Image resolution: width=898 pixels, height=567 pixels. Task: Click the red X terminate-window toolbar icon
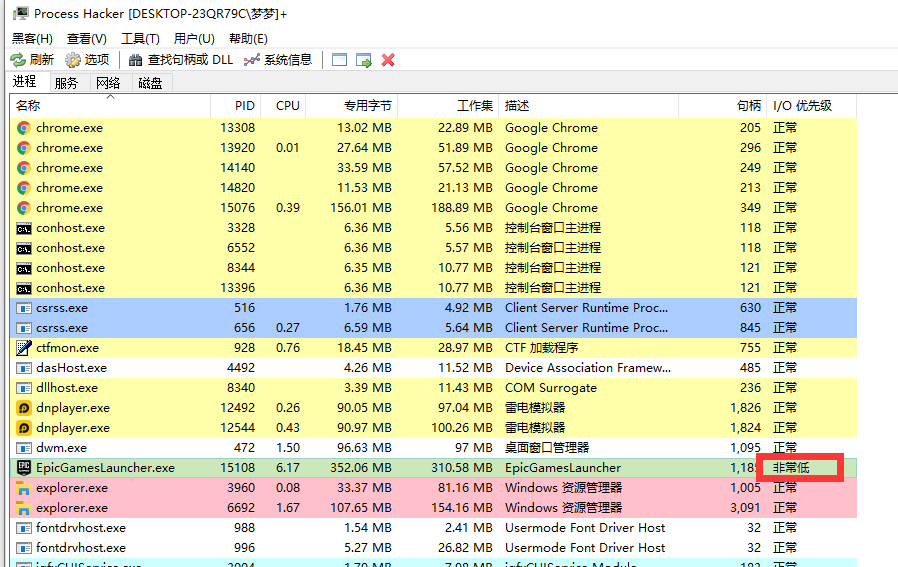tap(388, 60)
